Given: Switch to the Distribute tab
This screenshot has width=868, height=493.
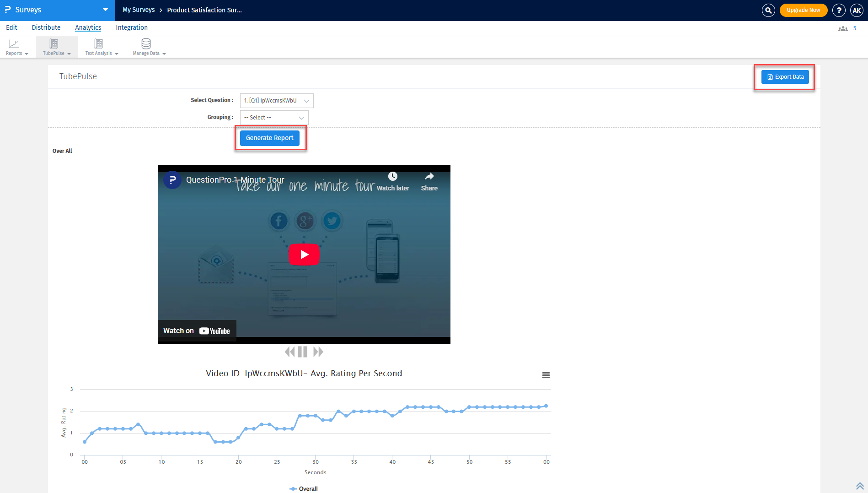Looking at the screenshot, I should 46,27.
